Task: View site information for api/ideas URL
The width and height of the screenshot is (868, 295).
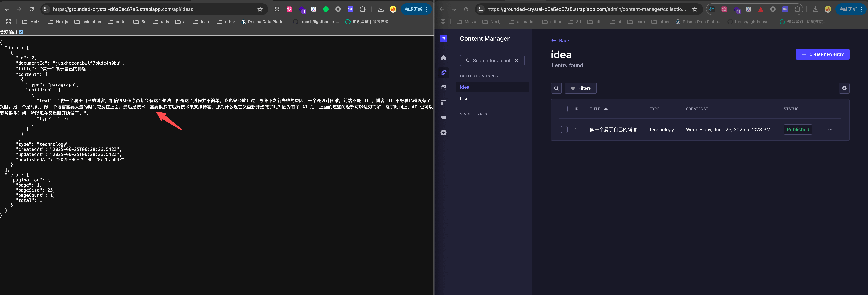Action: point(46,9)
